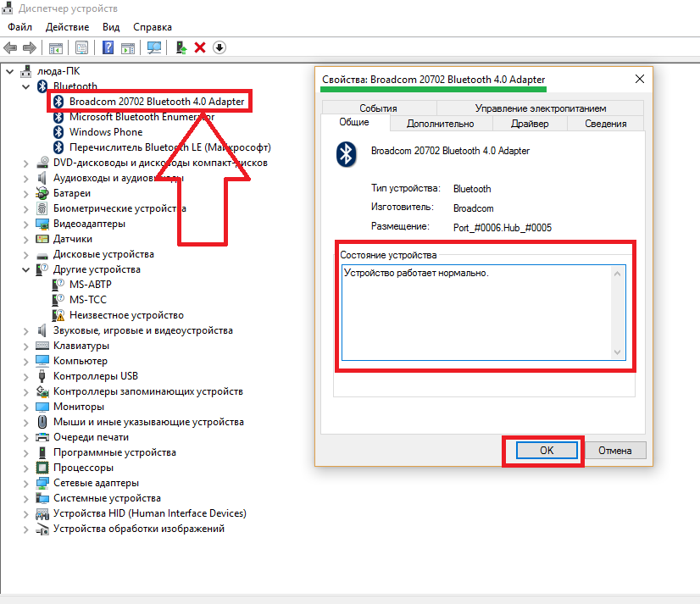Screen dimensions: 700x604
Task: Close the Broadcom properties dialog
Action: [639, 79]
